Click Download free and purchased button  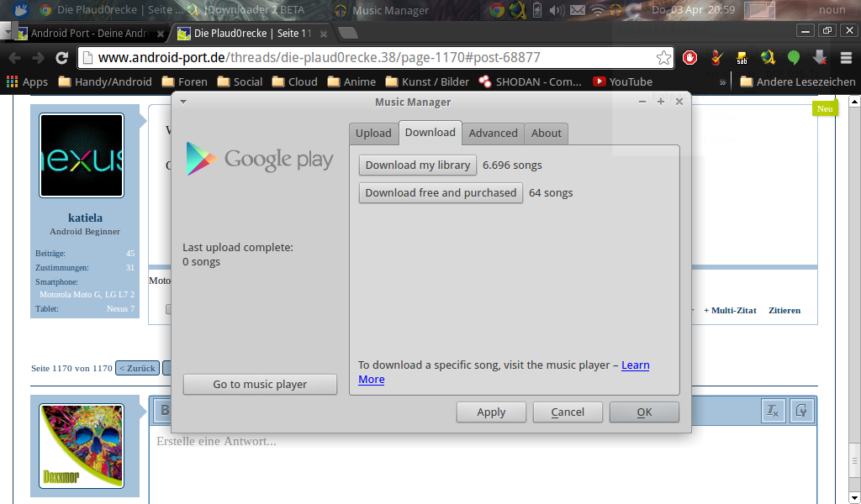441,192
